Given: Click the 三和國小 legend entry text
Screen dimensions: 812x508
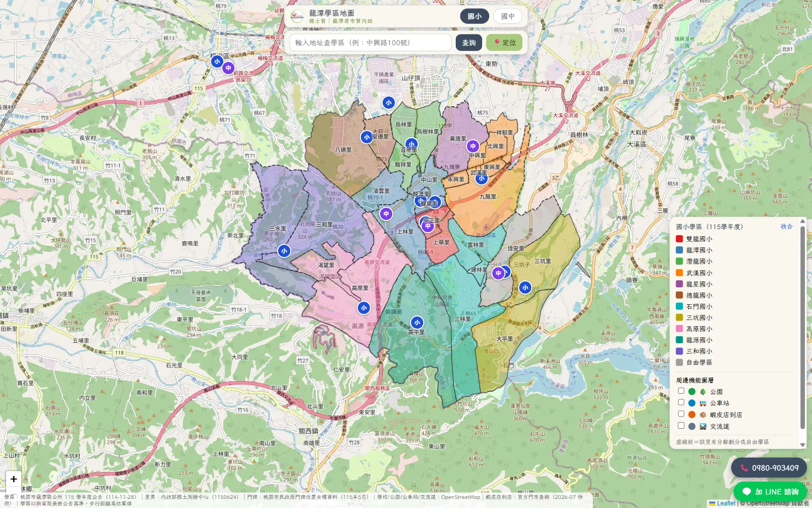Looking at the screenshot, I should pos(699,351).
